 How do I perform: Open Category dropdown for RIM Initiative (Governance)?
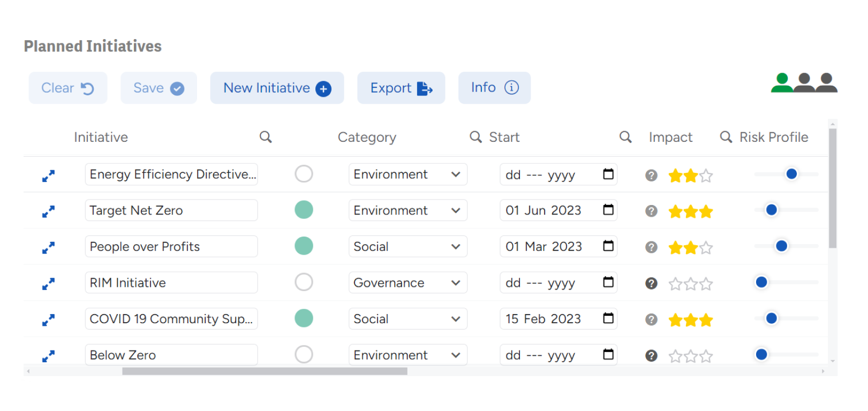407,283
